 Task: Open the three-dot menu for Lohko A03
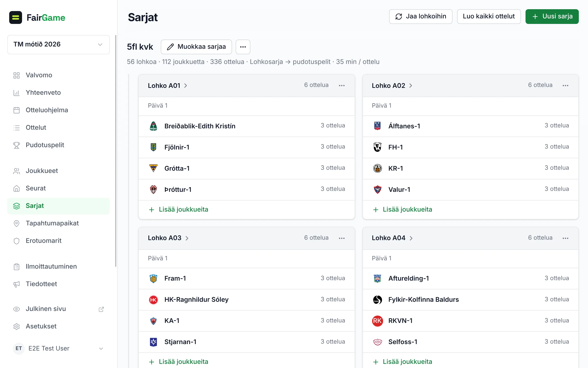pyautogui.click(x=342, y=238)
